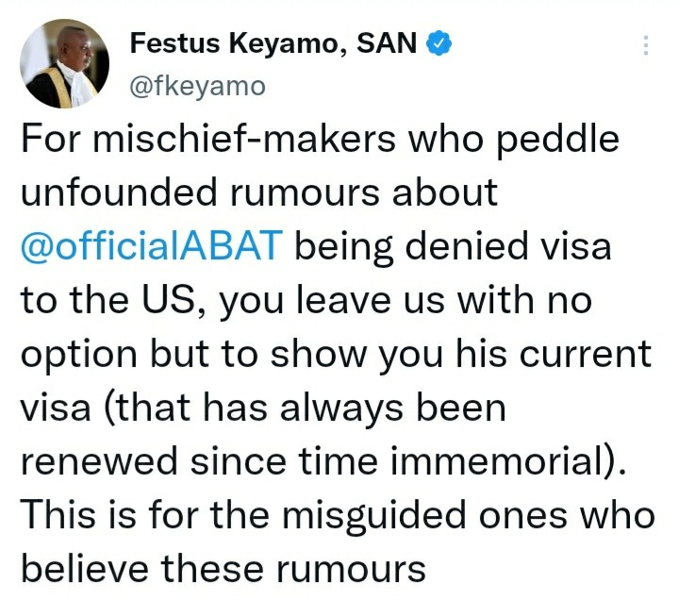Open the @fkeyamo handle
The width and height of the screenshot is (679, 616).
coord(197,87)
